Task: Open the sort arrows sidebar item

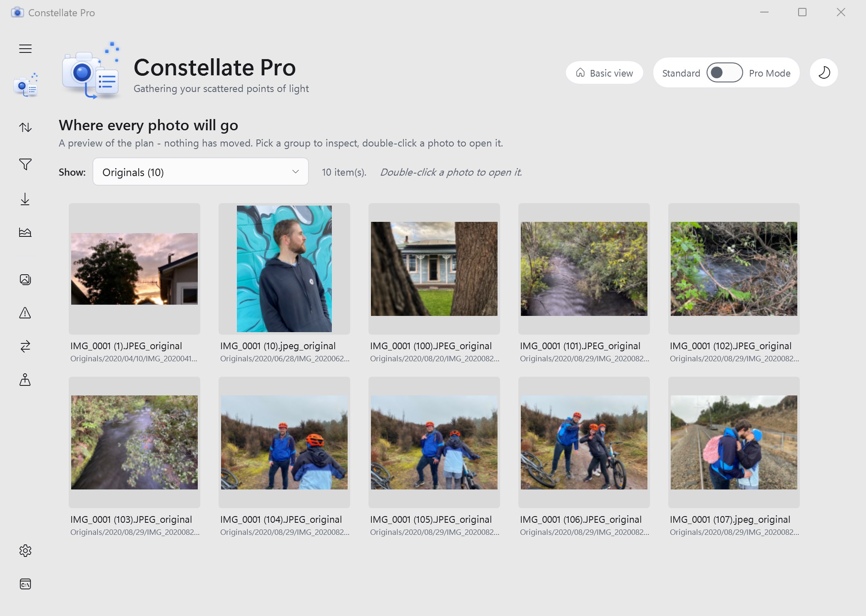Action: 25,127
